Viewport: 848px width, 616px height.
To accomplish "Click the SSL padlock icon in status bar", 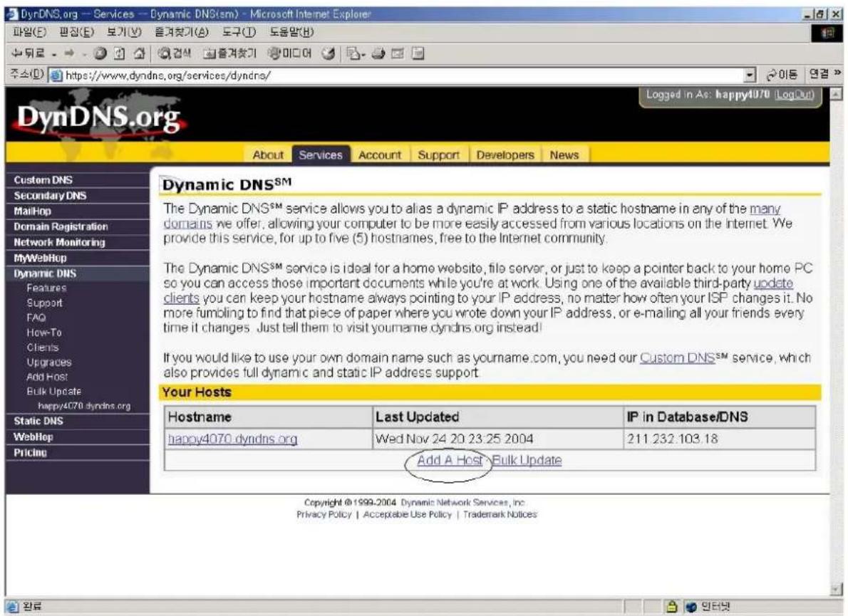I will click(x=671, y=606).
